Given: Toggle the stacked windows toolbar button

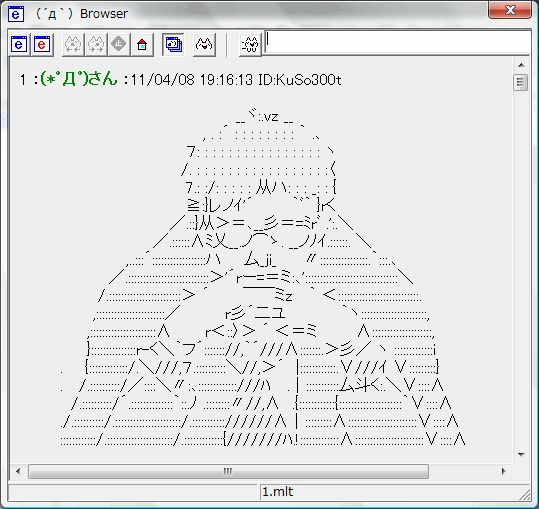Looking at the screenshot, I should (173, 44).
